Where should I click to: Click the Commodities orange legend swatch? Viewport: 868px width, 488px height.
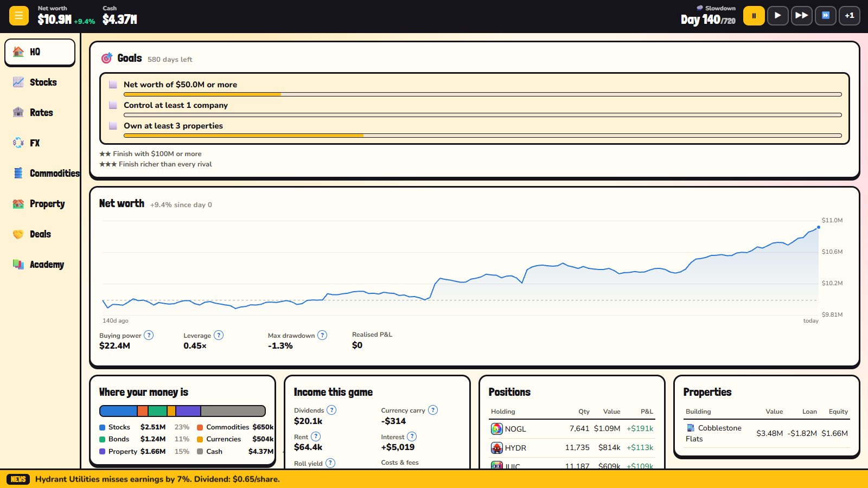(x=200, y=427)
